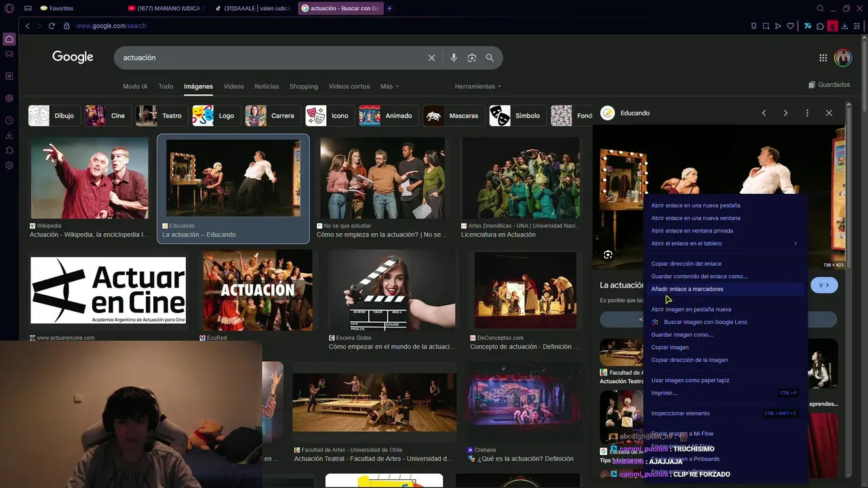Open the sidebar game controller icon
This screenshot has height=488, width=868.
(9, 54)
